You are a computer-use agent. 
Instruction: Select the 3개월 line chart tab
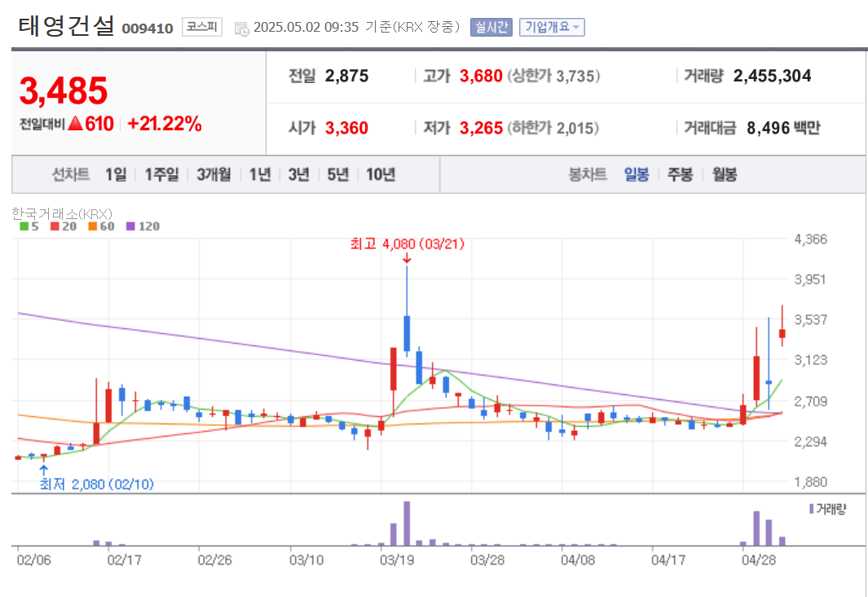[x=214, y=175]
